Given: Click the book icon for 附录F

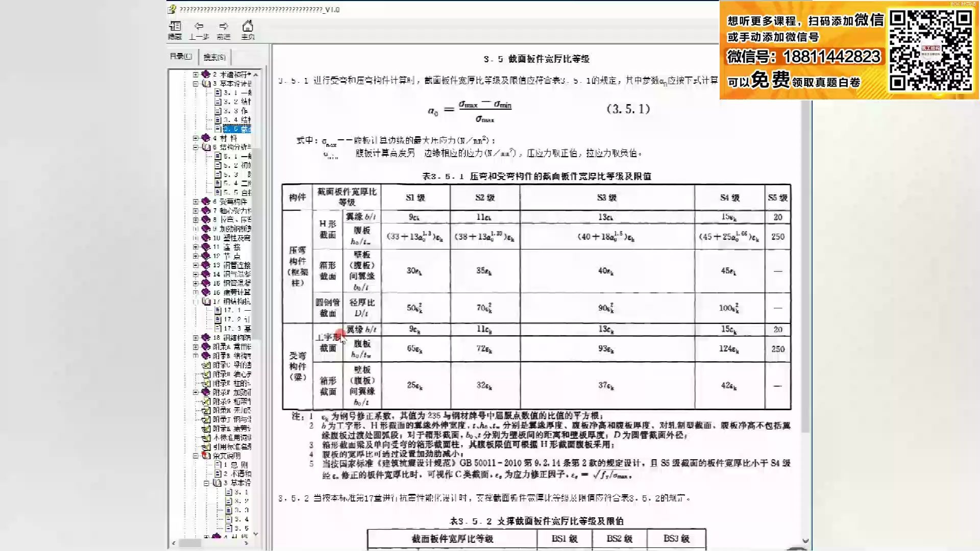Looking at the screenshot, I should pos(206,392).
